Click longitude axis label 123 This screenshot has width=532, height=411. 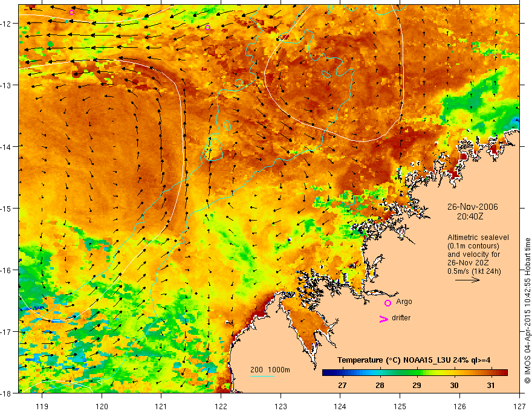281,406
